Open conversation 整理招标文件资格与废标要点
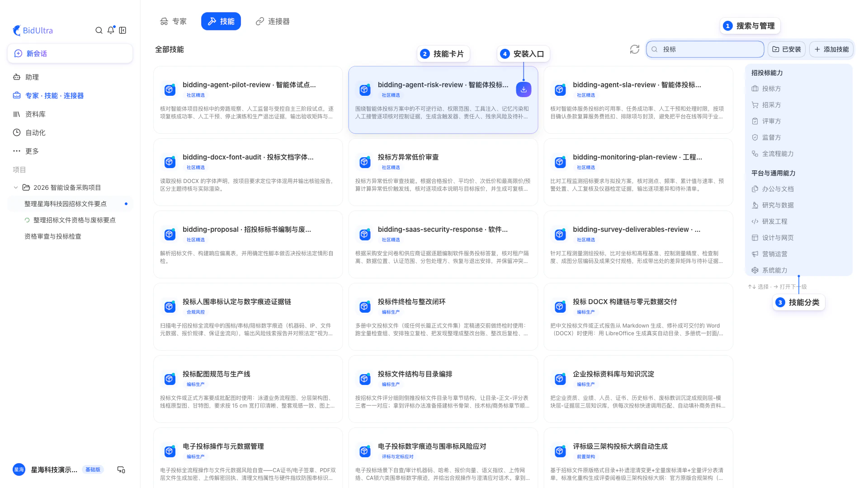 click(70, 220)
